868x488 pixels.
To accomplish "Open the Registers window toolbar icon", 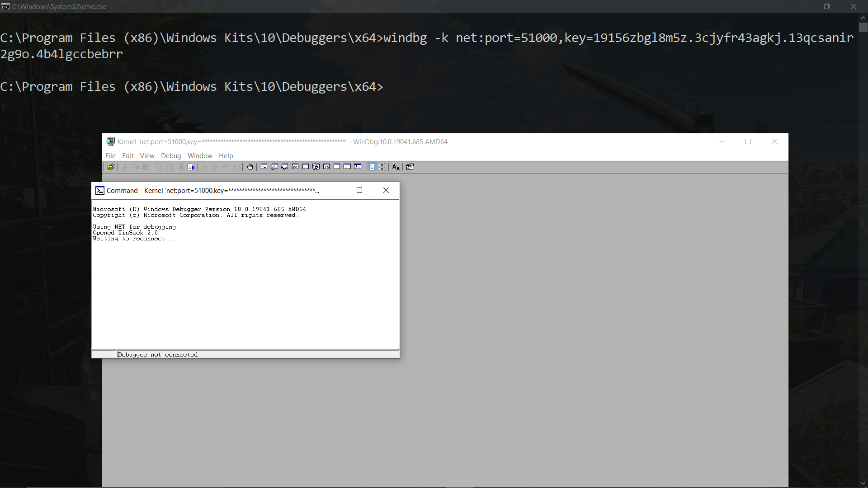I will [295, 167].
